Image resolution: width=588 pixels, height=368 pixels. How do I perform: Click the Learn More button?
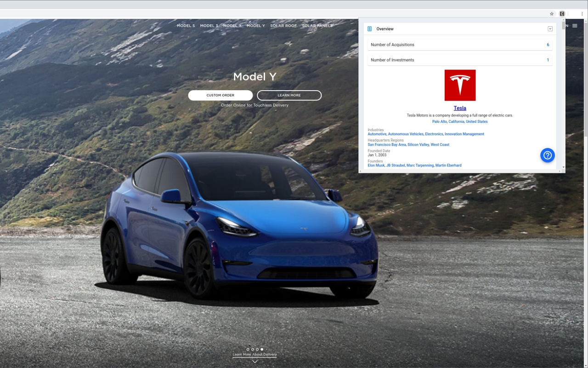[289, 95]
